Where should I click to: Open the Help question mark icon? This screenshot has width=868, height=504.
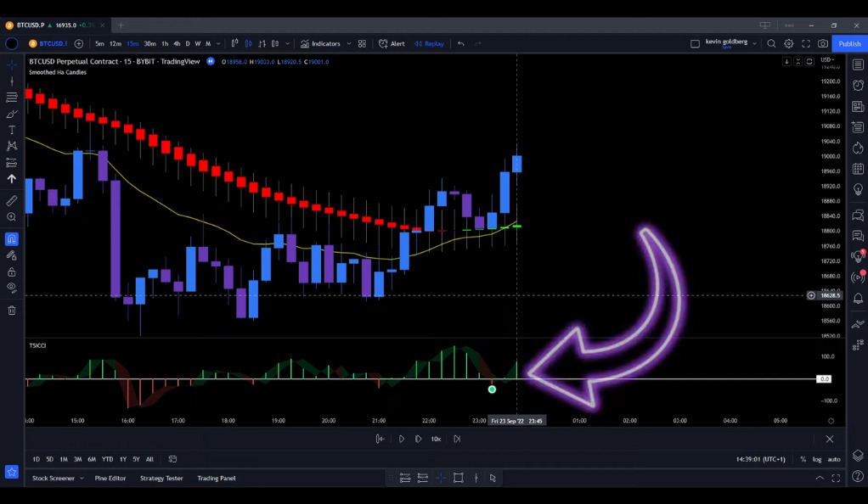tap(858, 476)
